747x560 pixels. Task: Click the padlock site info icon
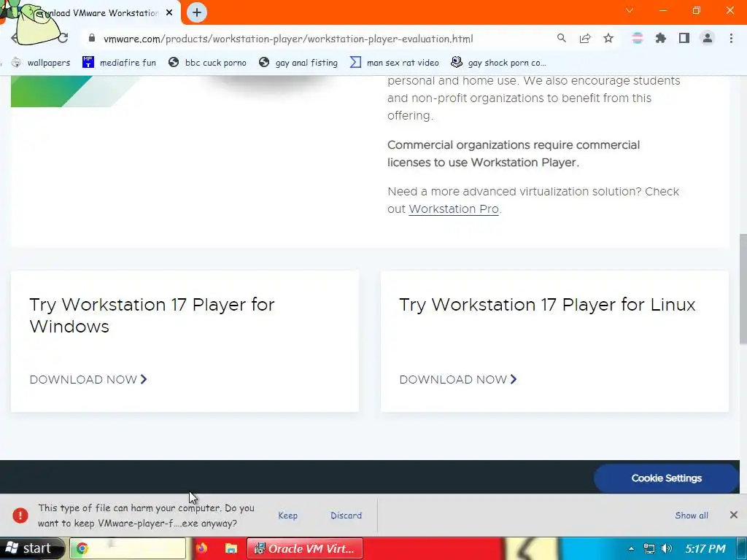coord(92,38)
